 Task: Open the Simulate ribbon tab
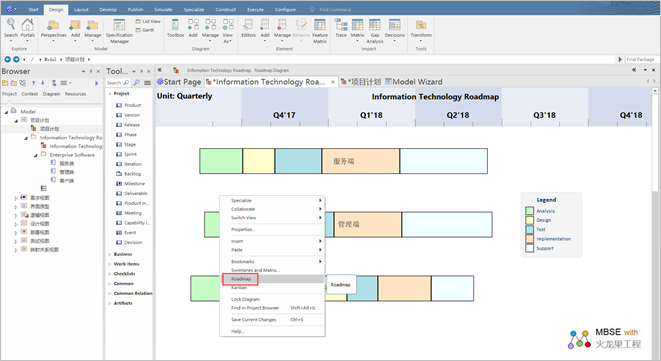163,9
